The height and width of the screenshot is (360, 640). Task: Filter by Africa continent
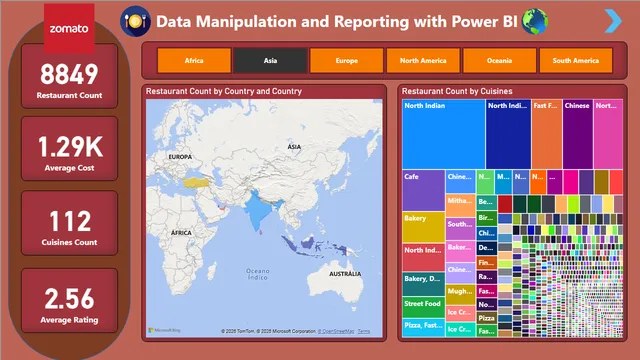click(194, 60)
